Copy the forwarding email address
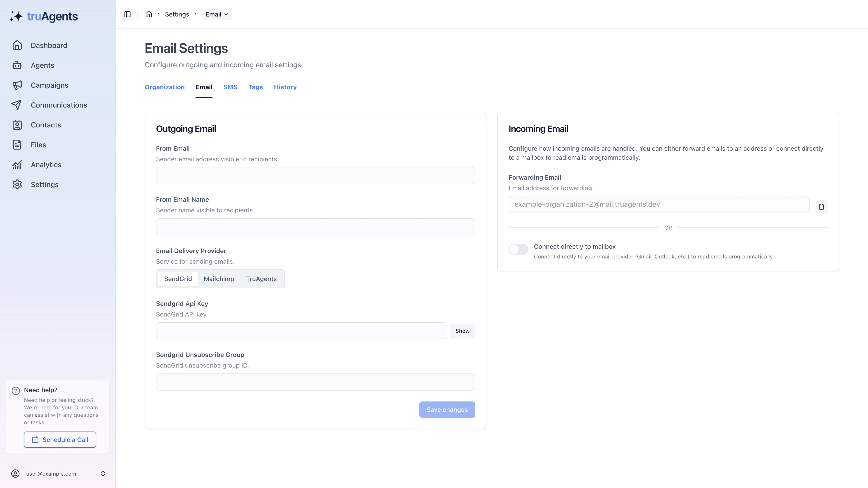This screenshot has width=868, height=488. pos(821,206)
